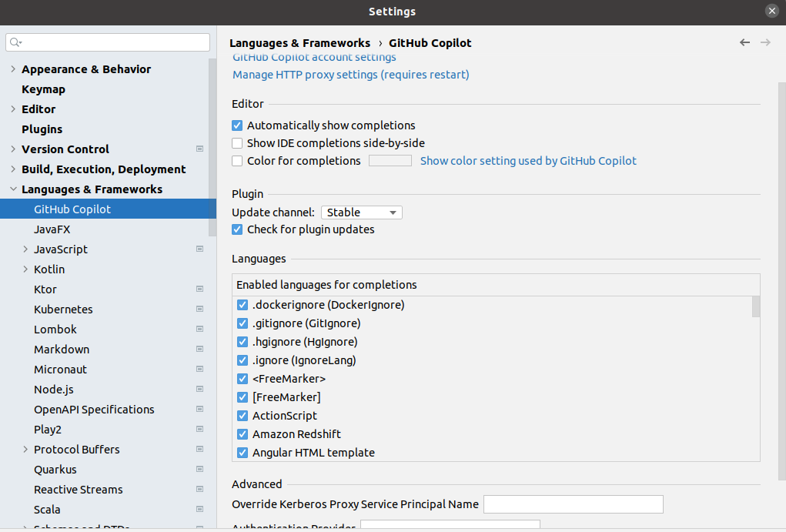
Task: Collapse the Languages & Frameworks section
Action: [x=13, y=189]
